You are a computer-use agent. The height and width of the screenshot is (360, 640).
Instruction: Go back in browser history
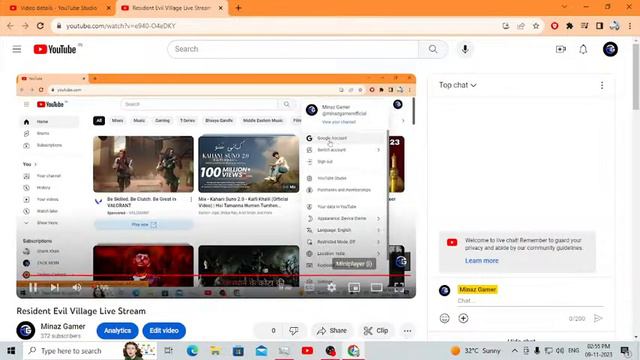pyautogui.click(x=10, y=26)
